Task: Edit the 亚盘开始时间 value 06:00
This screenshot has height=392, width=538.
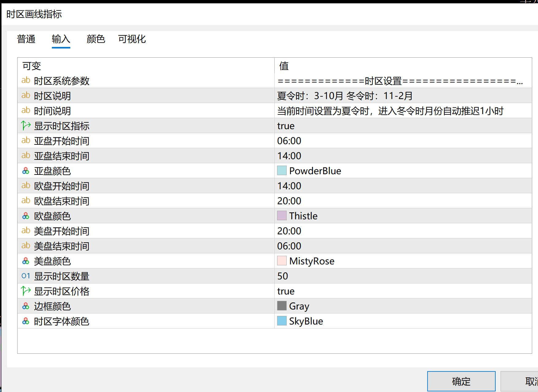Action: 289,141
